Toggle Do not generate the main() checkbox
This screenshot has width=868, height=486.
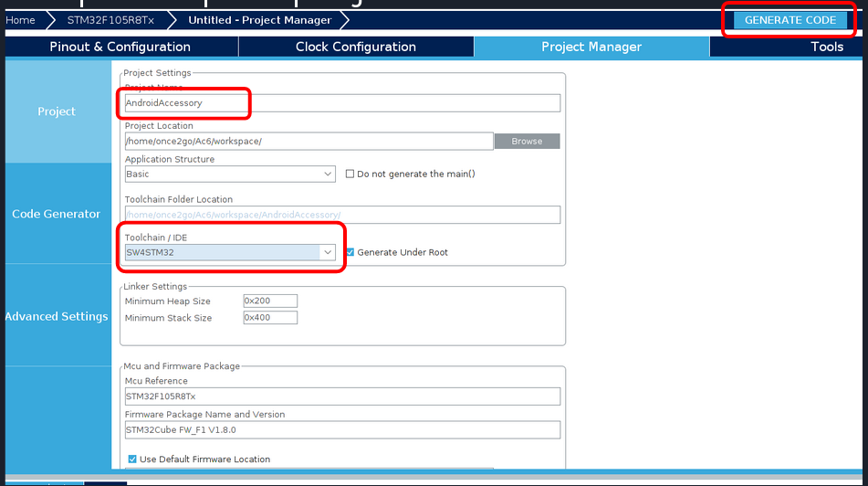(x=350, y=174)
